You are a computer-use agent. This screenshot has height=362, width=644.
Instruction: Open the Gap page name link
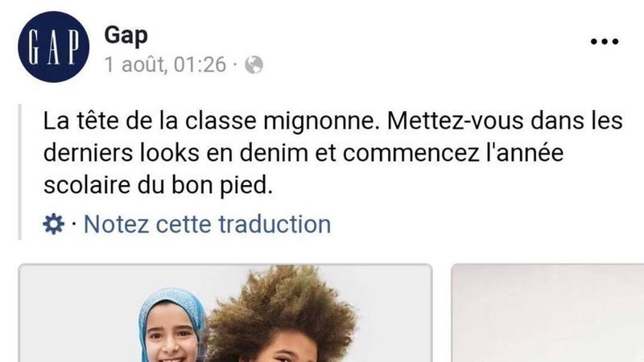click(126, 35)
